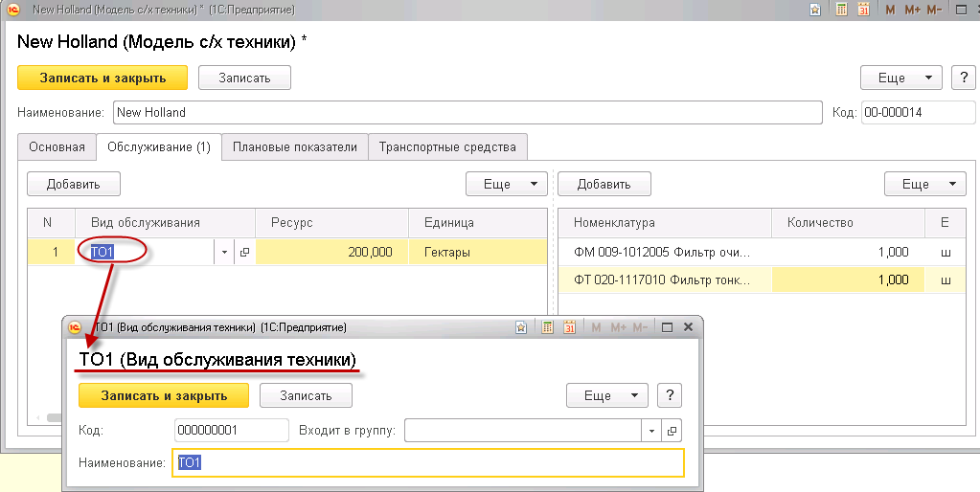Screen dimensions: 980x492
Task: Switch to 'Транспортные средства' tab
Action: [447, 147]
